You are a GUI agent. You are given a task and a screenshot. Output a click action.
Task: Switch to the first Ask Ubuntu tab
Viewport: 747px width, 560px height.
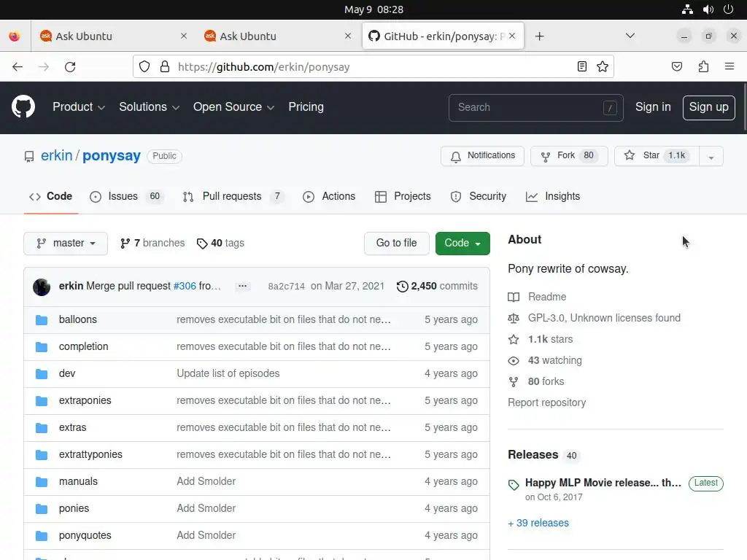coord(112,36)
